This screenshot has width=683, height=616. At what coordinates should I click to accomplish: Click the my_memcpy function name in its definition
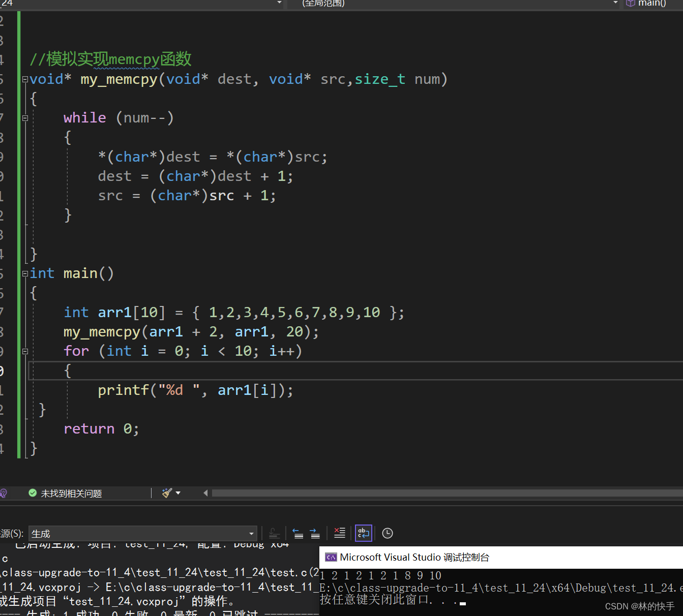tap(119, 80)
